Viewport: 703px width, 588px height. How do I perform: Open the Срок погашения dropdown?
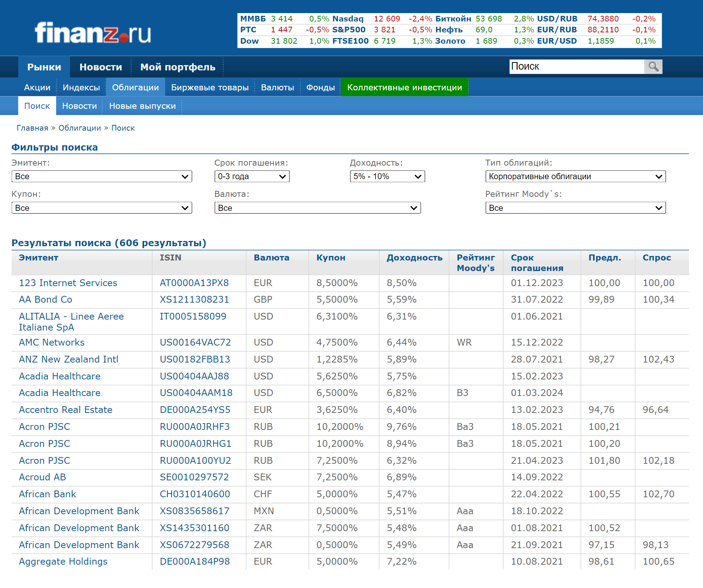click(252, 176)
